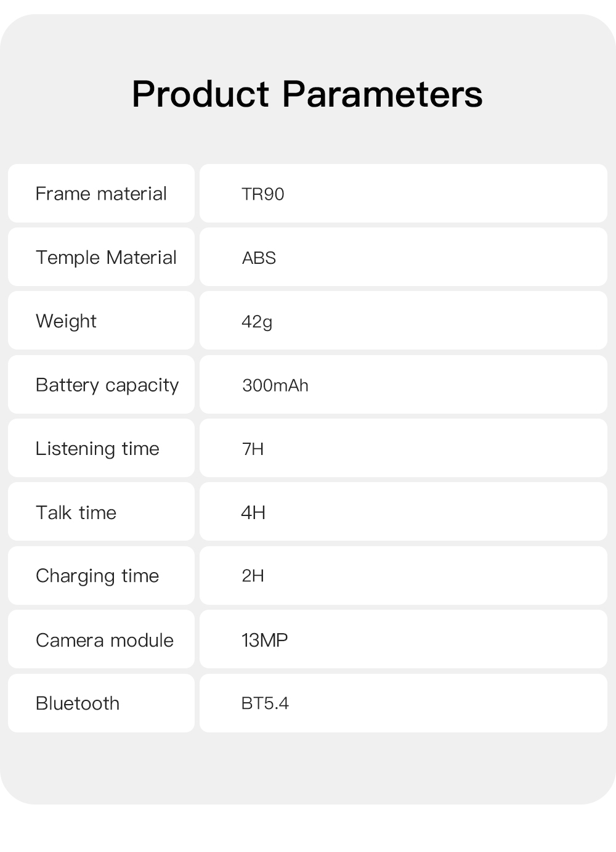Viewport: 616px width, 852px height.
Task: Select the Charging time label
Action: pos(97,576)
